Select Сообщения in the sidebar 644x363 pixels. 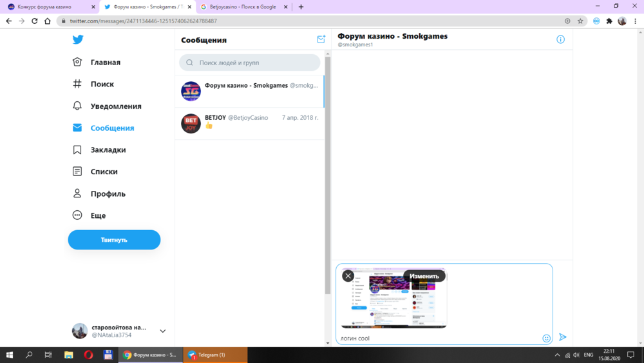tap(103, 128)
